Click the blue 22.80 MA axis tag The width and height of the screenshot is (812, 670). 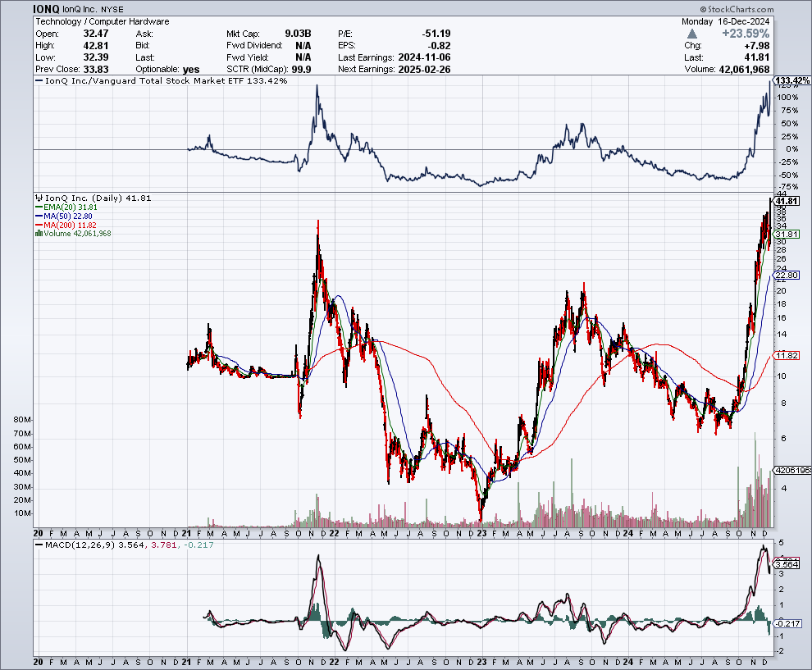(x=787, y=275)
